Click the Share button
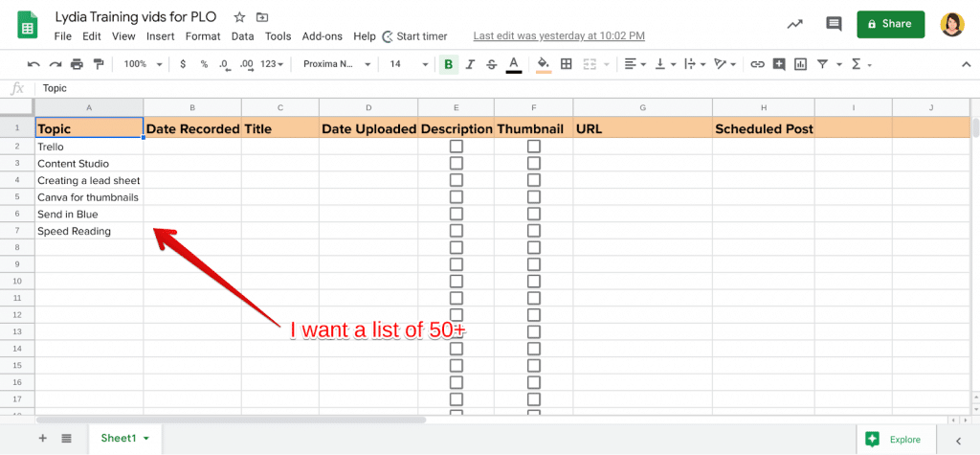Image resolution: width=980 pixels, height=455 pixels. [x=891, y=24]
